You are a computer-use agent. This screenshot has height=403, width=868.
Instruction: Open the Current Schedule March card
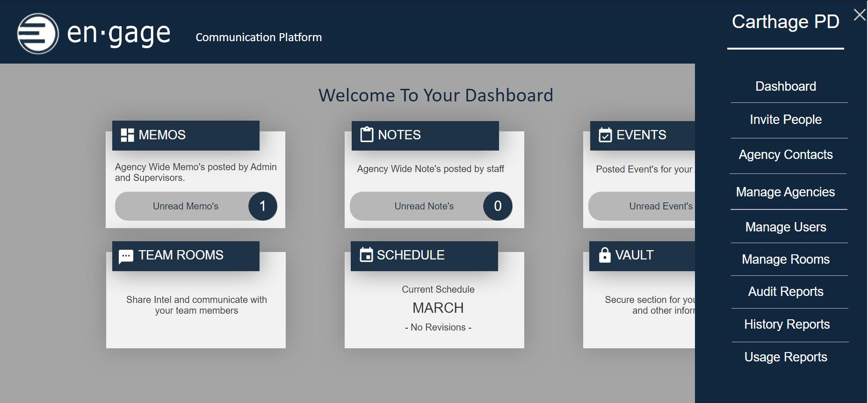438,308
